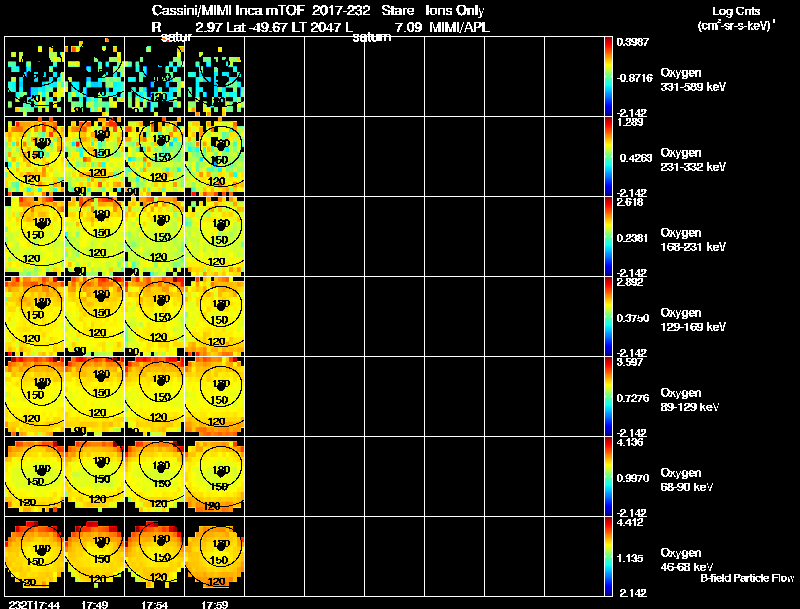The image size is (800, 609).
Task: Click the Oxygen 46-68 keV image at 17:44
Action: pos(35,556)
